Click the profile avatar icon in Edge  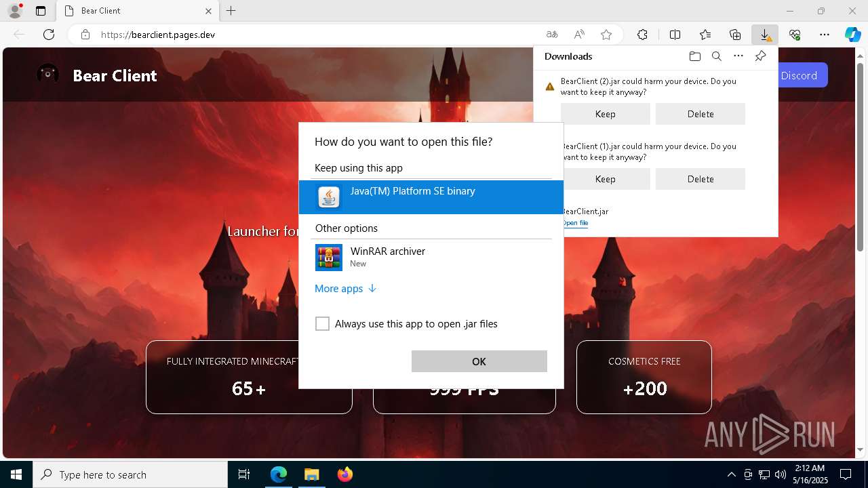click(x=14, y=11)
